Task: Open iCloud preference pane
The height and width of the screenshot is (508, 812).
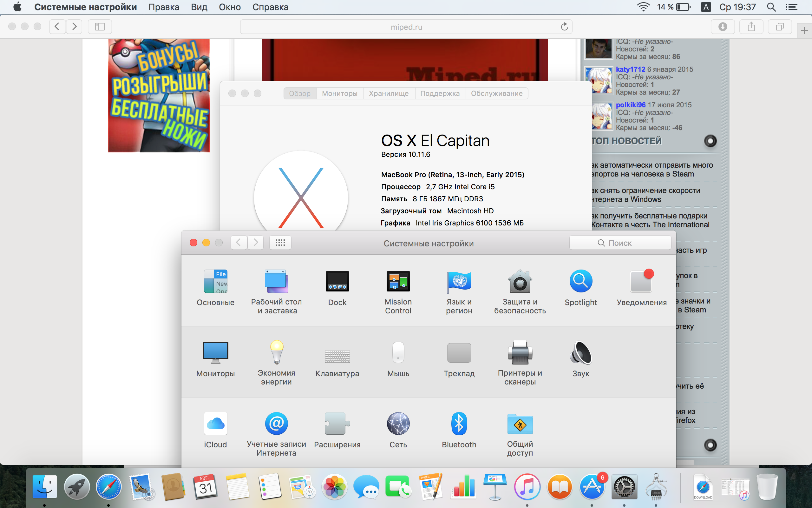Action: (x=215, y=430)
